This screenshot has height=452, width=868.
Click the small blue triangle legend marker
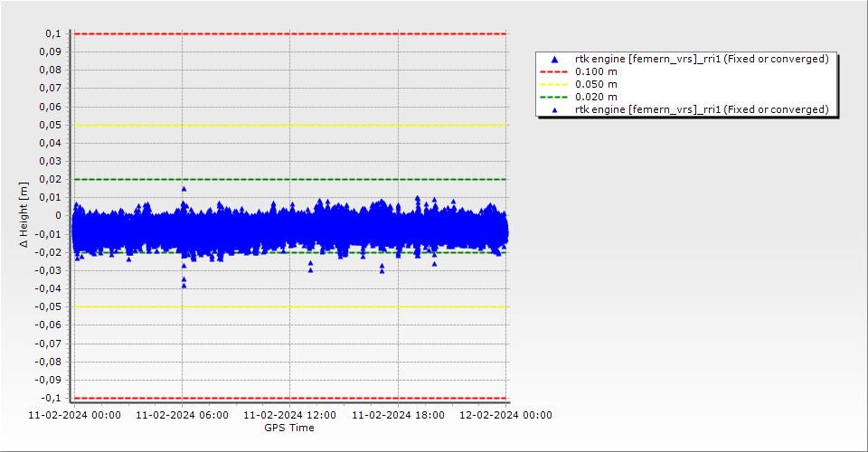tap(555, 109)
